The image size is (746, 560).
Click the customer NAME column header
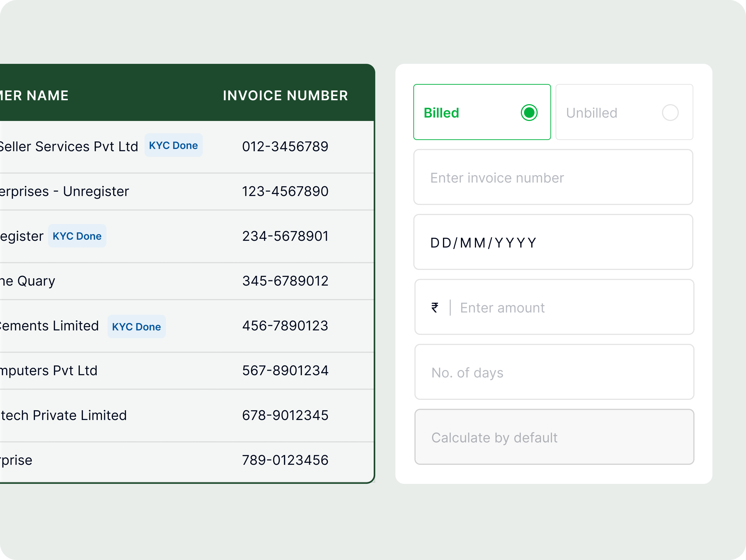34,95
